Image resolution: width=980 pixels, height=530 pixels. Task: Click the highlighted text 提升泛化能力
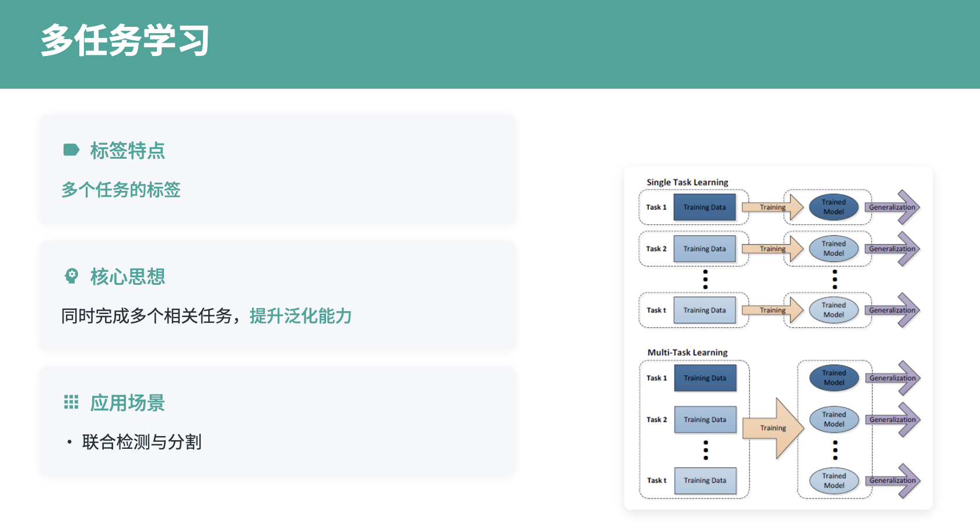coord(300,316)
